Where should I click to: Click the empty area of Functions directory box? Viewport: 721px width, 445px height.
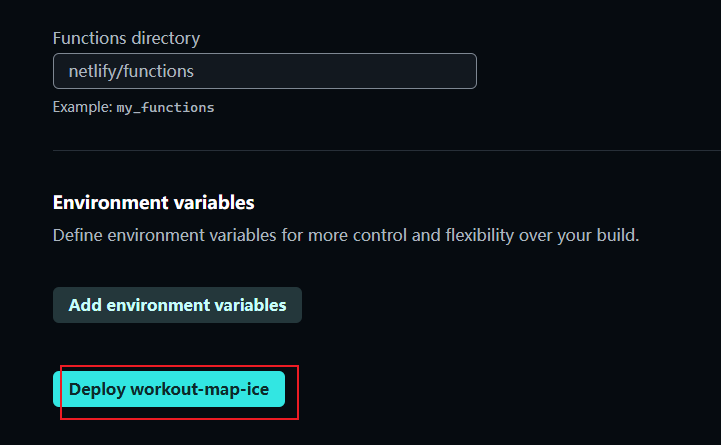tap(336, 71)
